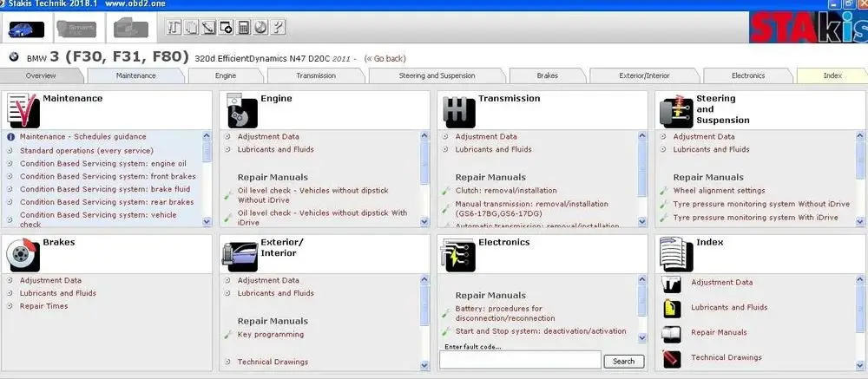This screenshot has height=379, width=868.
Task: Click the BMW logo beside model name
Action: (14, 57)
